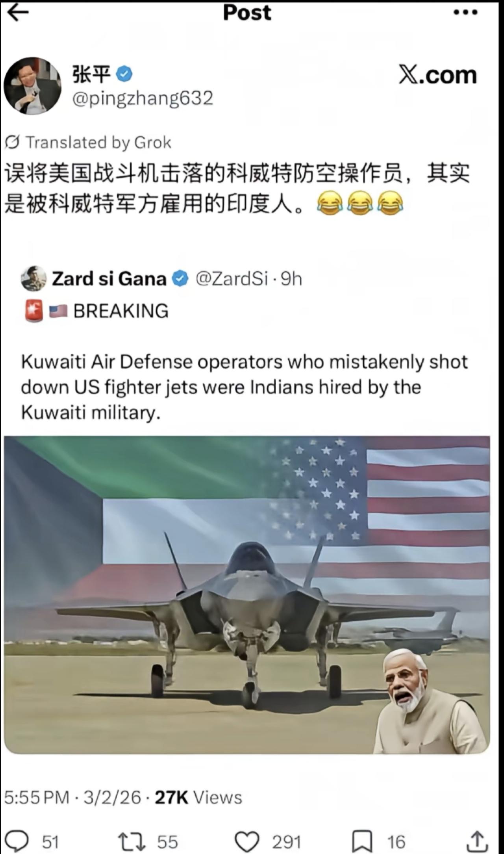Open the quoted post text about Kuwaiti Air Defense

pos(245,387)
